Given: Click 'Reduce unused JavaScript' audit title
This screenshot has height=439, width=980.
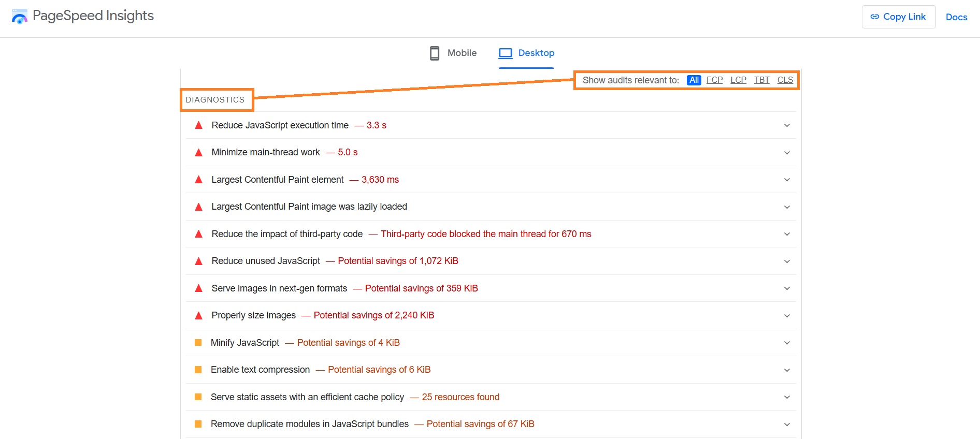Looking at the screenshot, I should point(266,261).
